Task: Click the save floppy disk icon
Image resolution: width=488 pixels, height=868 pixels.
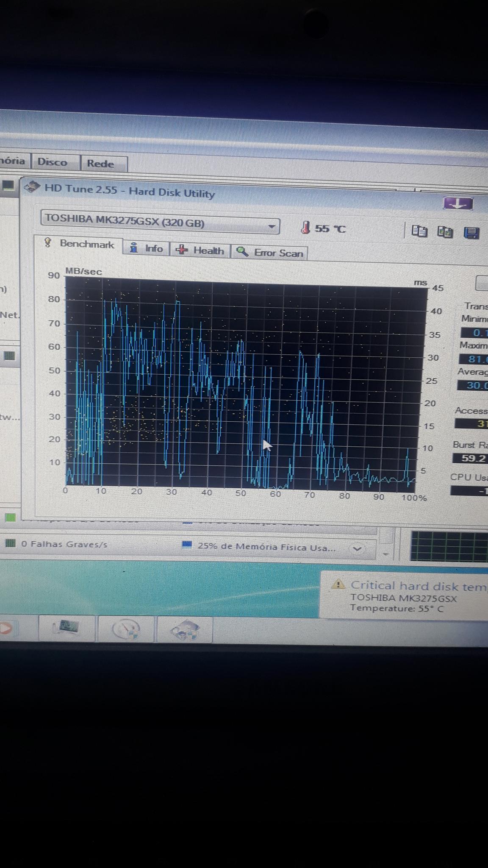Action: tap(471, 233)
